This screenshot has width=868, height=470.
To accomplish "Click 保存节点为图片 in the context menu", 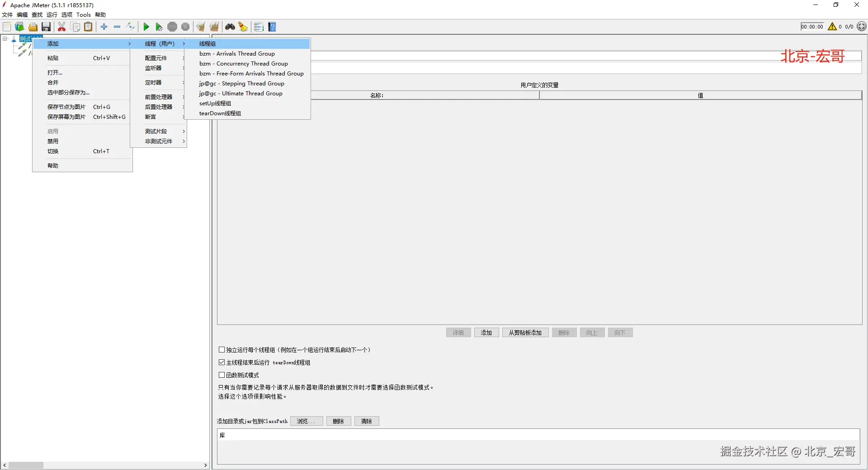I will point(82,107).
